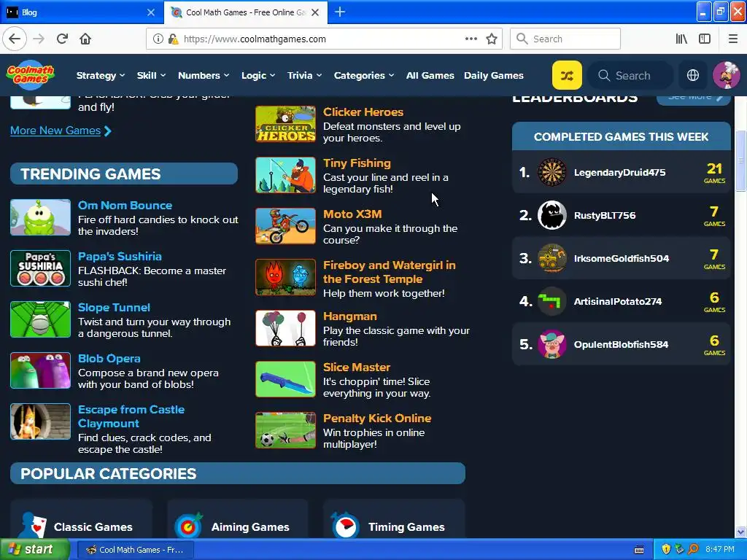The height and width of the screenshot is (560, 747).
Task: Click the Coolmath Games logo
Action: [31, 75]
